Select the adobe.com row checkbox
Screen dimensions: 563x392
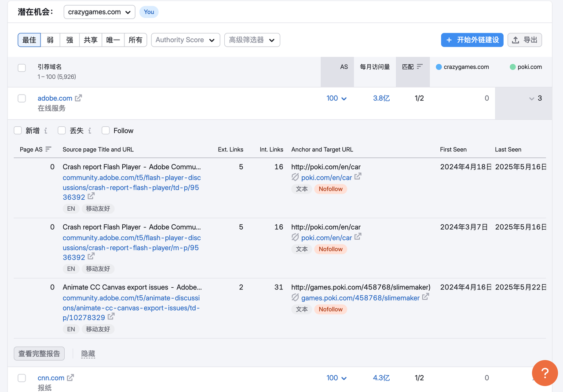(x=22, y=98)
